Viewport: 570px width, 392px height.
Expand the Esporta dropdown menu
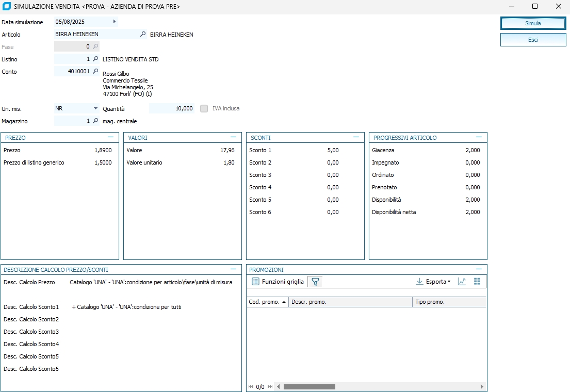click(x=433, y=282)
